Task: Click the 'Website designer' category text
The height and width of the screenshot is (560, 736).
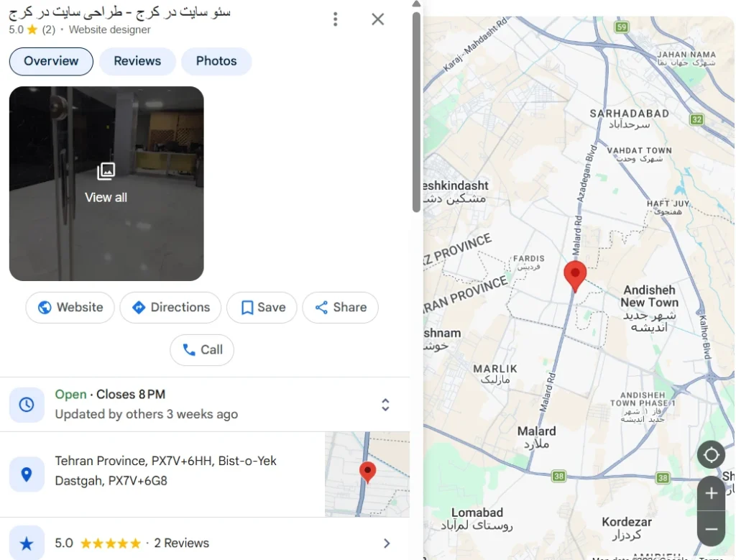Action: click(x=110, y=29)
